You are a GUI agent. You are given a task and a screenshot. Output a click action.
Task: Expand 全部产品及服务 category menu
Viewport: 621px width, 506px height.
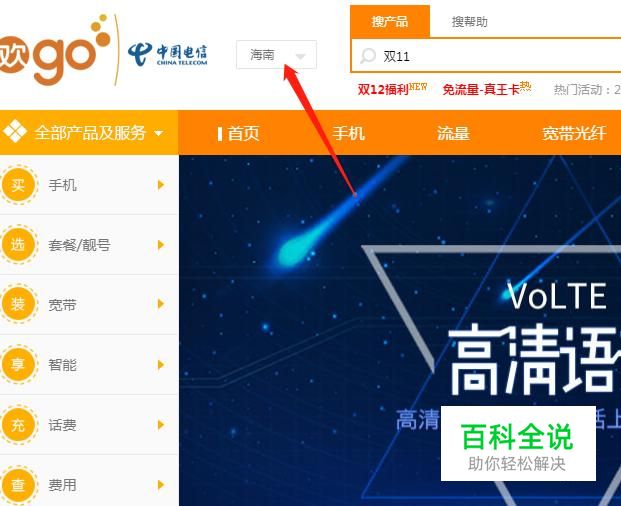pyautogui.click(x=89, y=133)
